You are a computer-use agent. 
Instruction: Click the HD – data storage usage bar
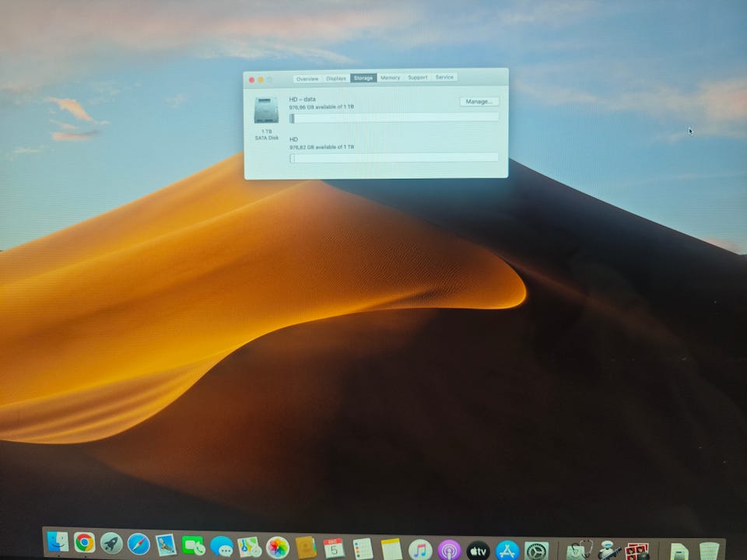(394, 117)
